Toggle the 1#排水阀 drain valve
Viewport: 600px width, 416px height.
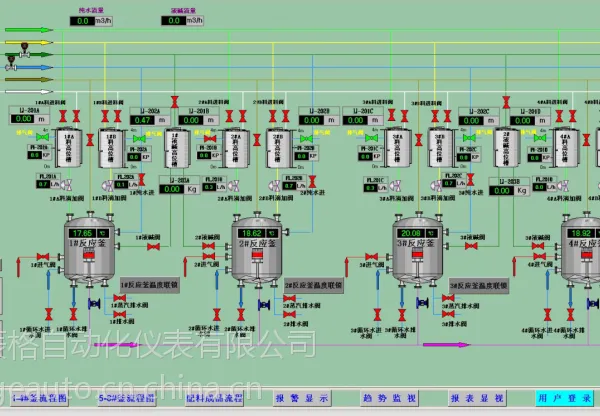tap(119, 314)
